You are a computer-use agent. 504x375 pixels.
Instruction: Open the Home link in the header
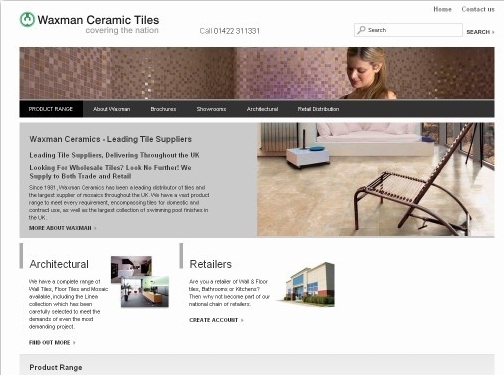442,9
